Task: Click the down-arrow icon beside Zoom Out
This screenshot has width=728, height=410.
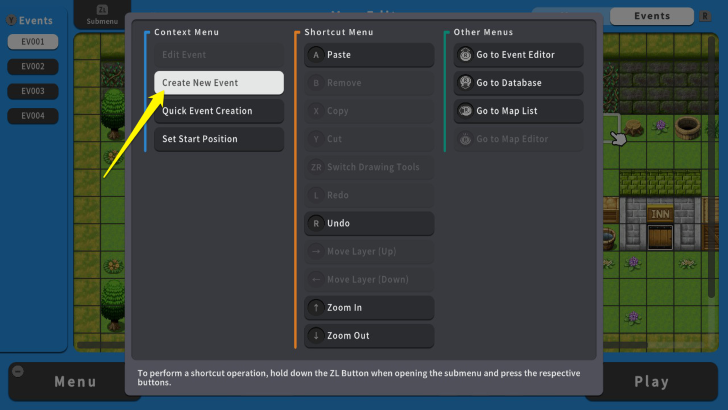Action: coord(316,336)
